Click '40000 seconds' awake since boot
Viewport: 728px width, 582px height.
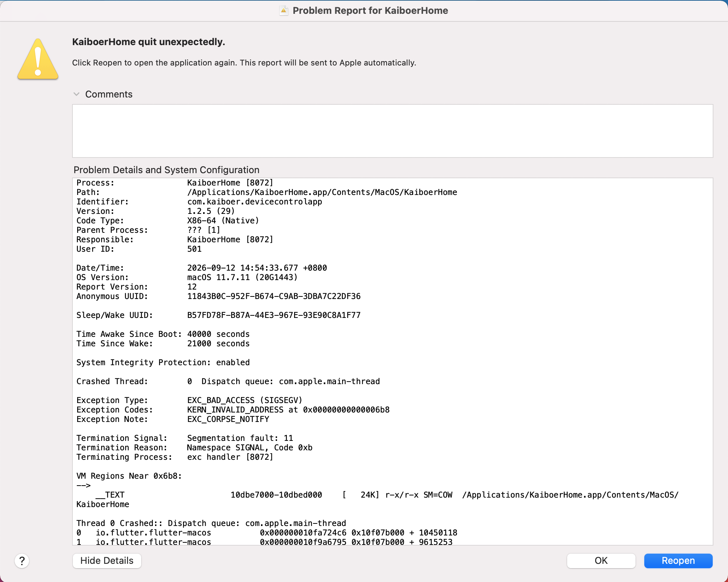coord(218,334)
